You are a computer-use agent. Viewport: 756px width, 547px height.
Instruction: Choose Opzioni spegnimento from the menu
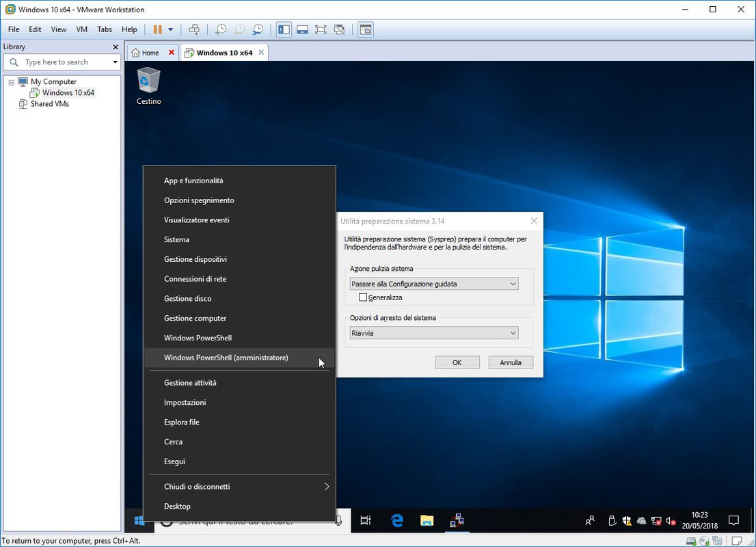(x=240, y=200)
